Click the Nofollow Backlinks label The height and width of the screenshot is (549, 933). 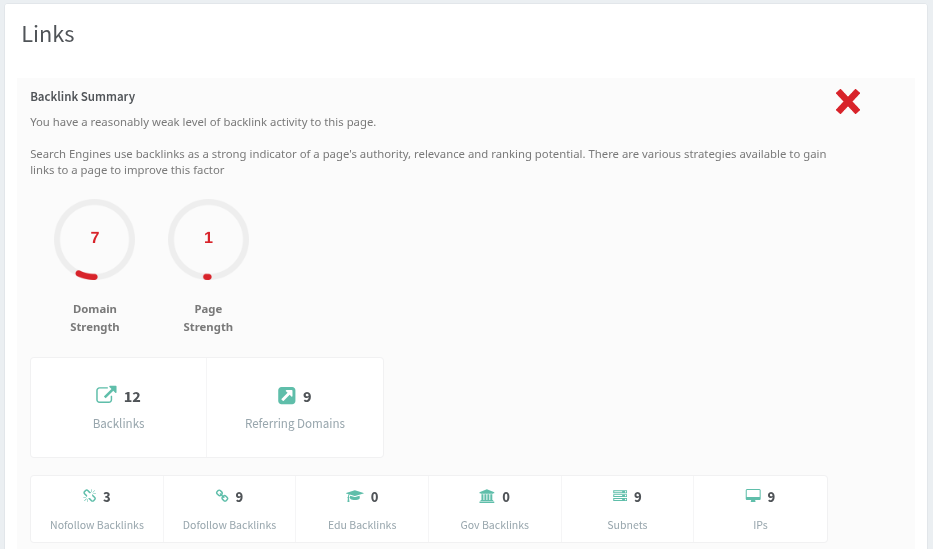coord(97,525)
